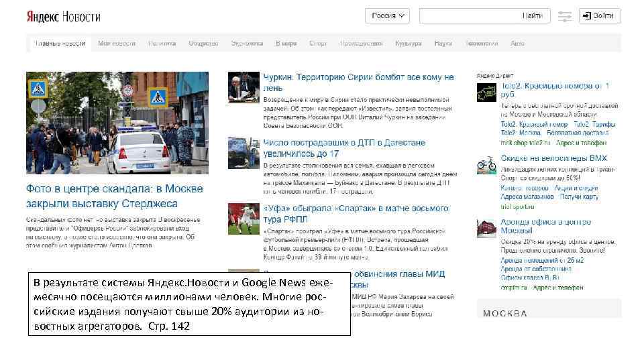Click the Акции и скидки sublink

(576, 188)
